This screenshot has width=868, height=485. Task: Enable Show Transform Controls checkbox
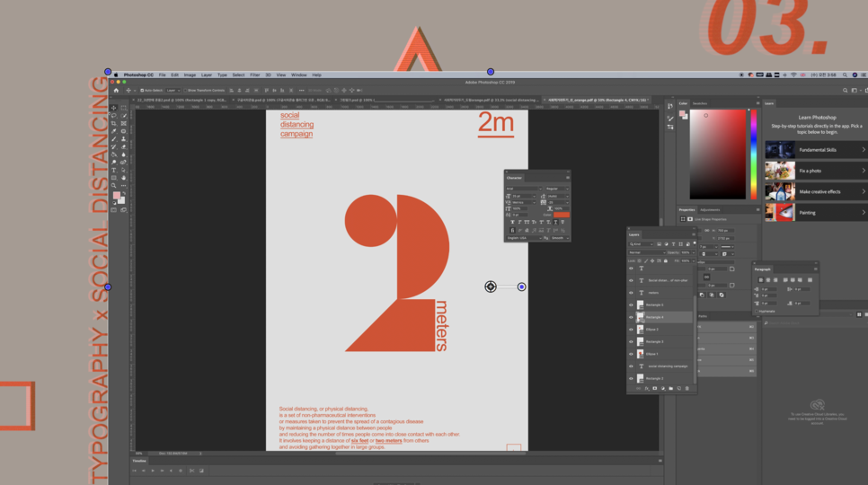point(185,90)
